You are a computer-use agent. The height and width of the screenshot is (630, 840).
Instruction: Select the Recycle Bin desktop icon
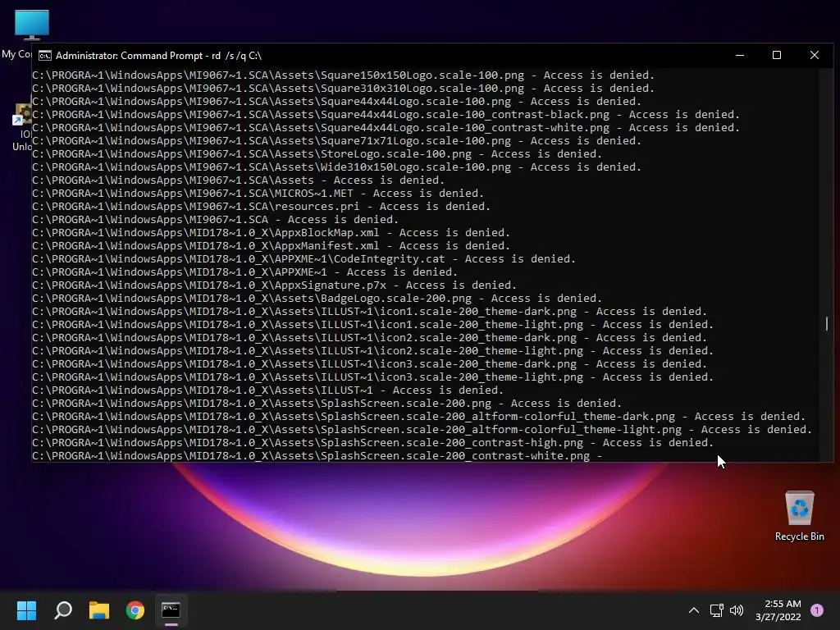click(x=799, y=516)
